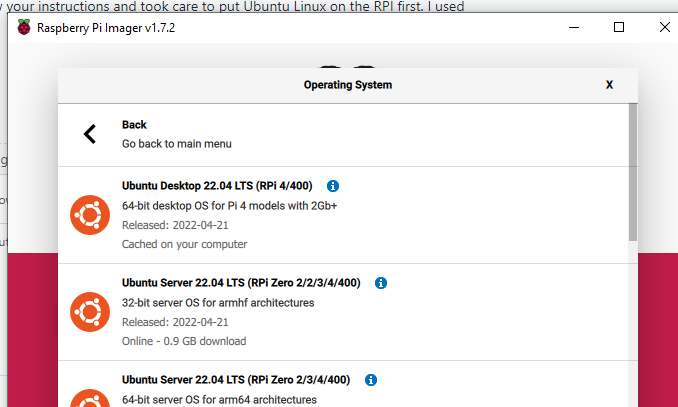Image resolution: width=678 pixels, height=407 pixels.
Task: Click 'Cached on your computer' status text
Action: [185, 244]
